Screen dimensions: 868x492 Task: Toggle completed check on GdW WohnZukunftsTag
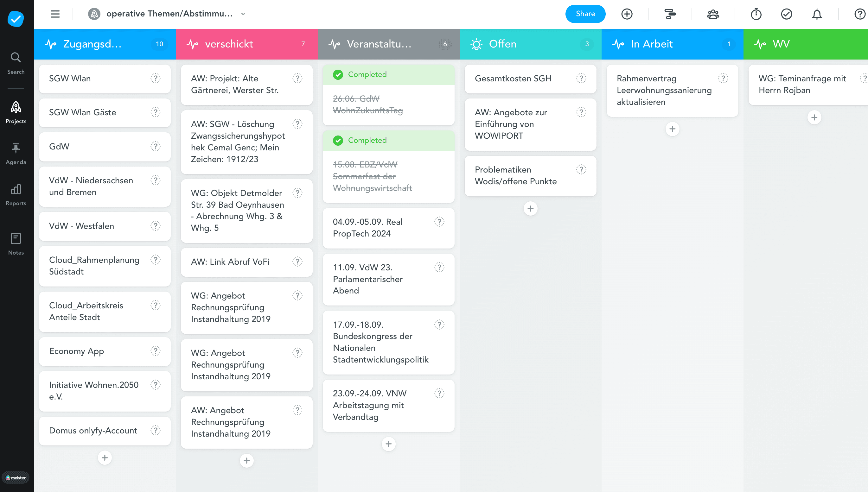click(338, 75)
